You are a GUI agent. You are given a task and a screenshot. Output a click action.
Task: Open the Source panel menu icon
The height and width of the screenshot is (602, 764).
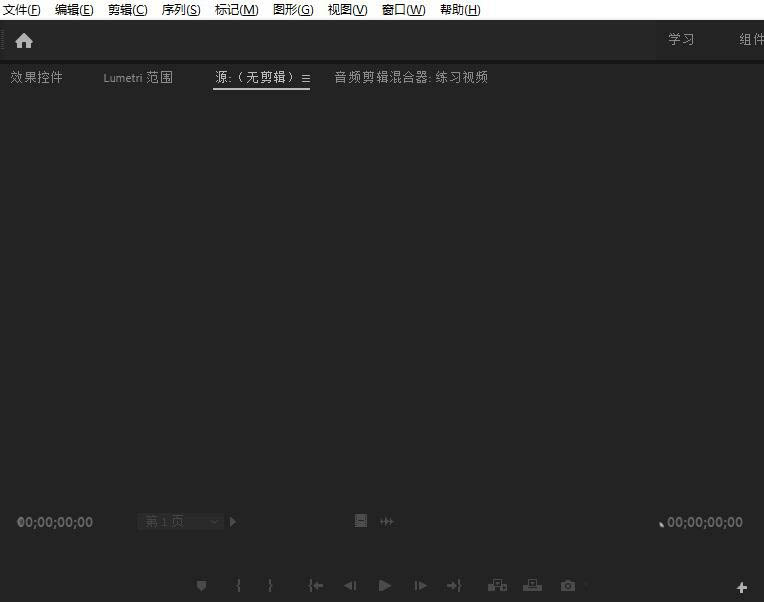pyautogui.click(x=306, y=78)
